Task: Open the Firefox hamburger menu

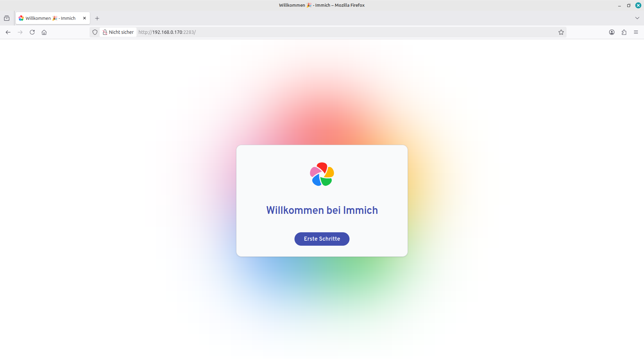Action: [636, 32]
